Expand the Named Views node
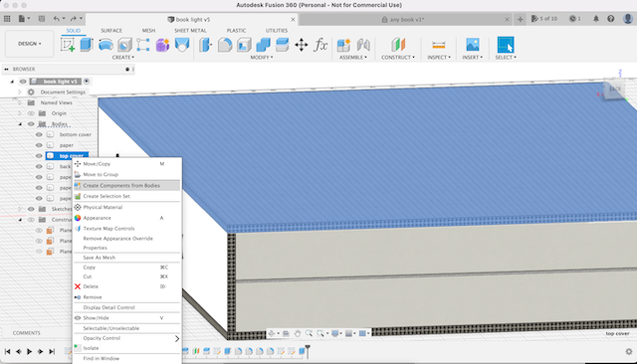The image size is (637, 364). pos(20,102)
